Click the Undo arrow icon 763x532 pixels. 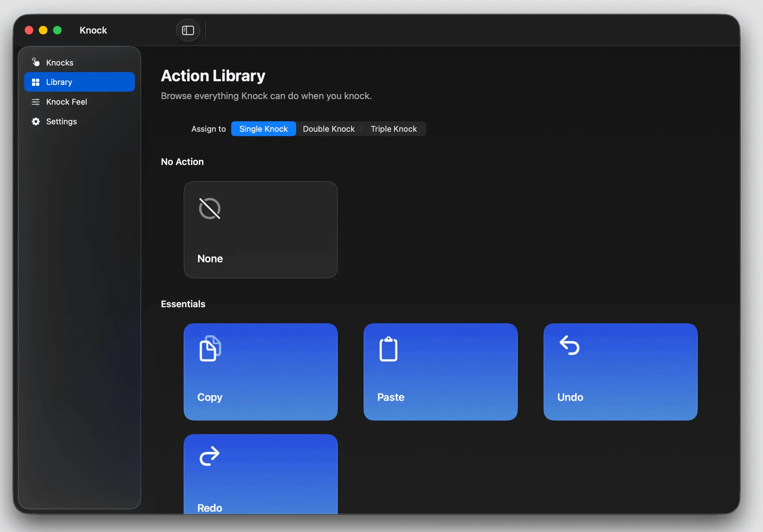point(569,345)
